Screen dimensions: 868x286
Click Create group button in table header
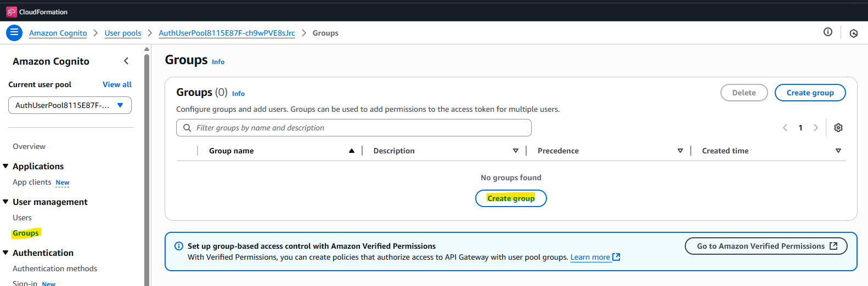(x=810, y=93)
